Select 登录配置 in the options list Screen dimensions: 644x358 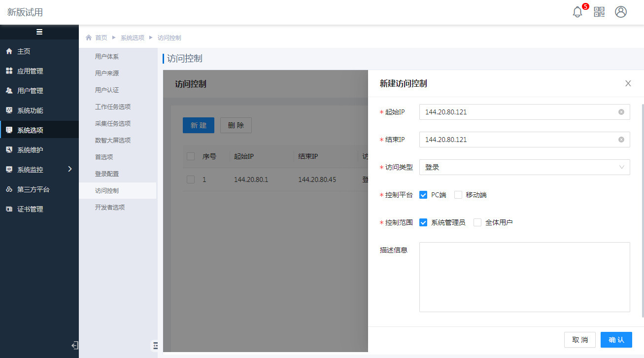tap(107, 174)
